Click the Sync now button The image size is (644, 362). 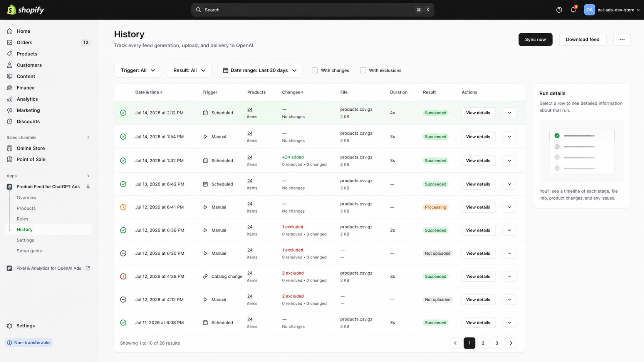coord(535,39)
